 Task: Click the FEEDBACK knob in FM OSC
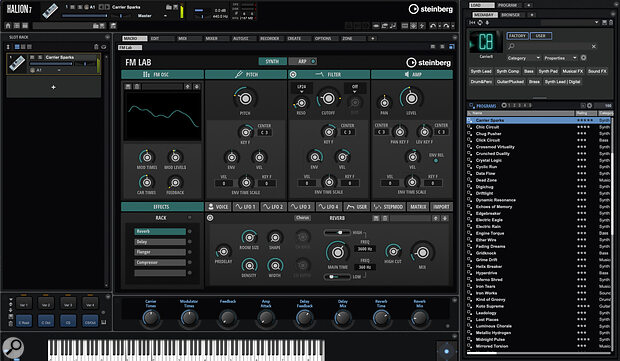[x=175, y=182]
